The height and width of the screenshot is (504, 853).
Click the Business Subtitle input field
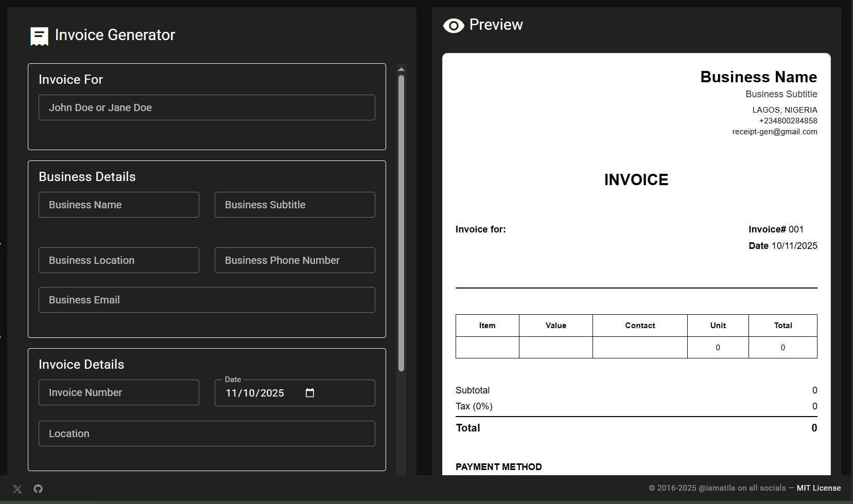pyautogui.click(x=294, y=205)
